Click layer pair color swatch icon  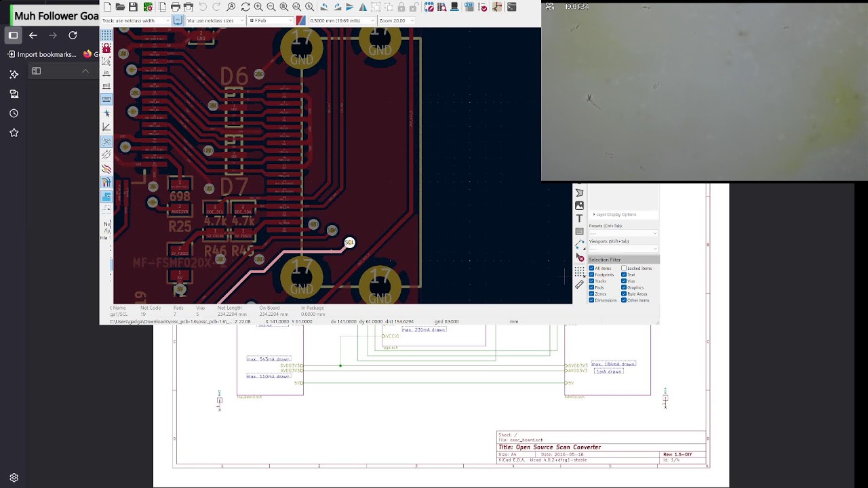tap(300, 20)
